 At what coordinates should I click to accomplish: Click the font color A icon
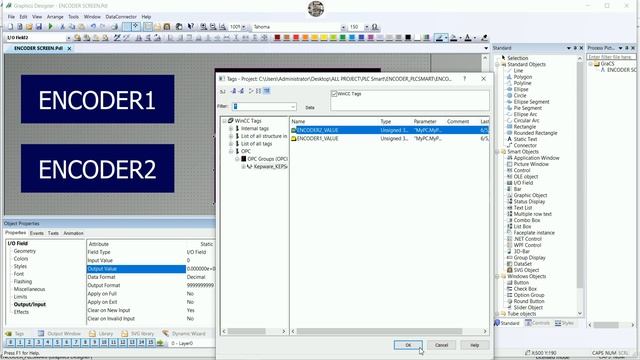(x=468, y=38)
